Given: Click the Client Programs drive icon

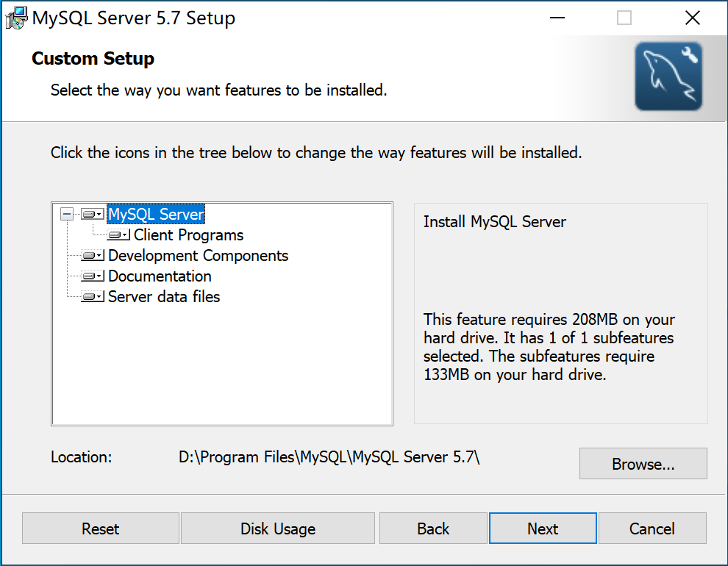Looking at the screenshot, I should (115, 234).
